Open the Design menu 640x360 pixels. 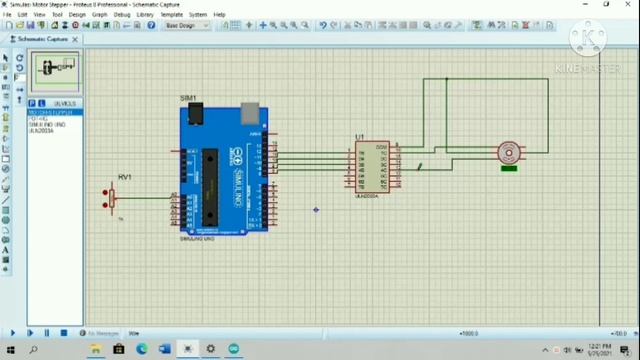click(77, 15)
